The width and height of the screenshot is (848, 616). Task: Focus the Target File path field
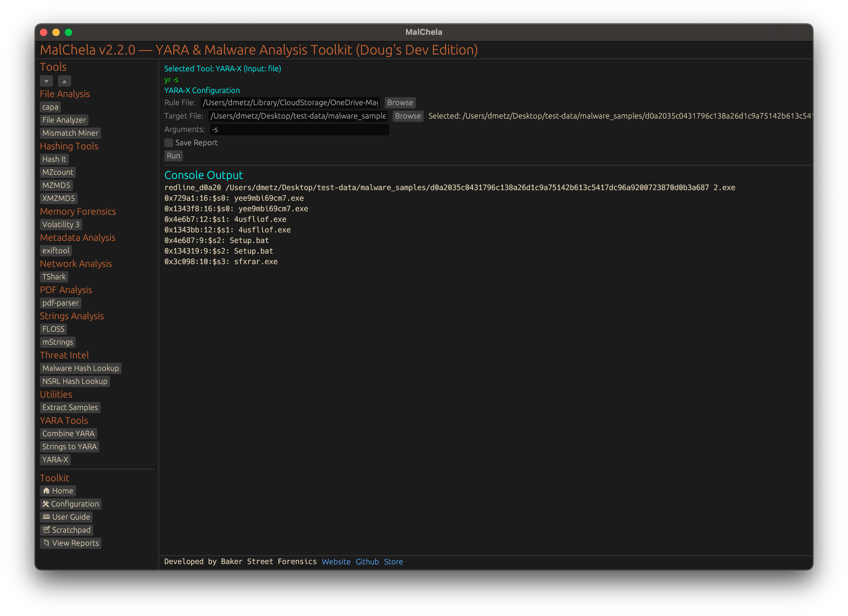point(298,116)
